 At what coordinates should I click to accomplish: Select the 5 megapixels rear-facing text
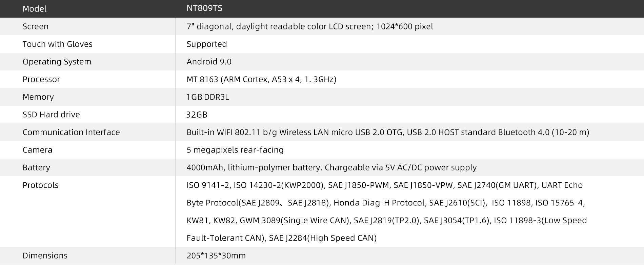point(235,150)
